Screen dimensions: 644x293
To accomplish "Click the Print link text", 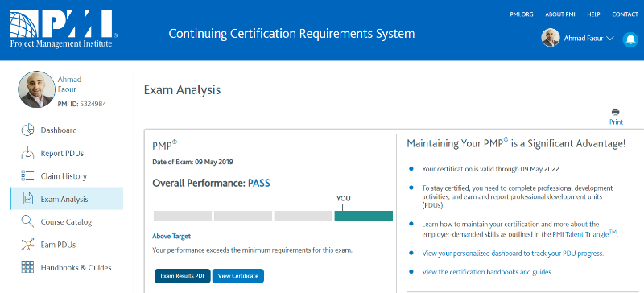I will click(616, 122).
